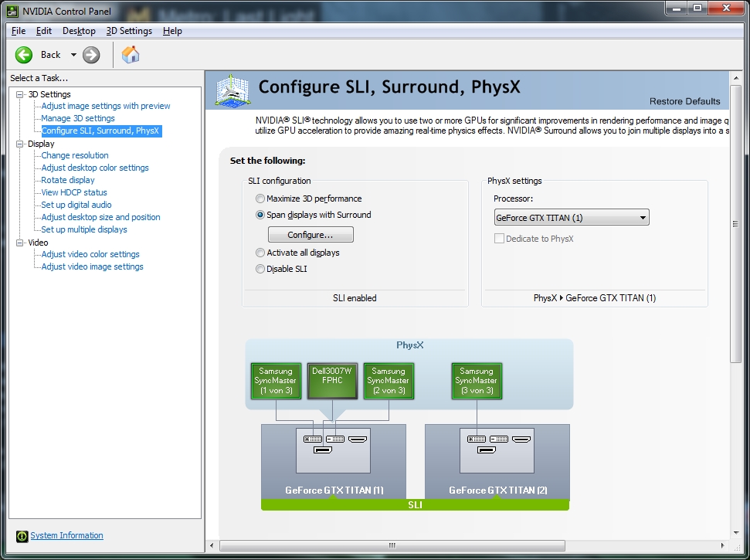This screenshot has width=750, height=560.
Task: Click the System Information icon
Action: tap(22, 536)
